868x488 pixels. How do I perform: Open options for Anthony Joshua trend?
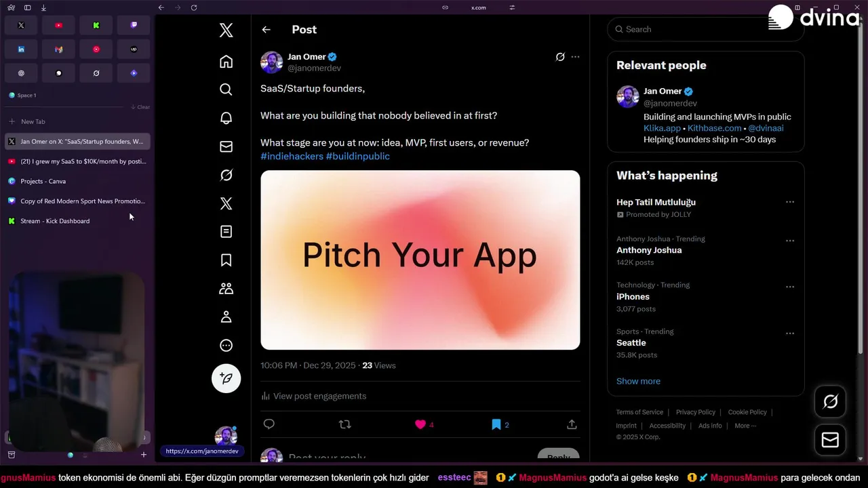pos(790,241)
